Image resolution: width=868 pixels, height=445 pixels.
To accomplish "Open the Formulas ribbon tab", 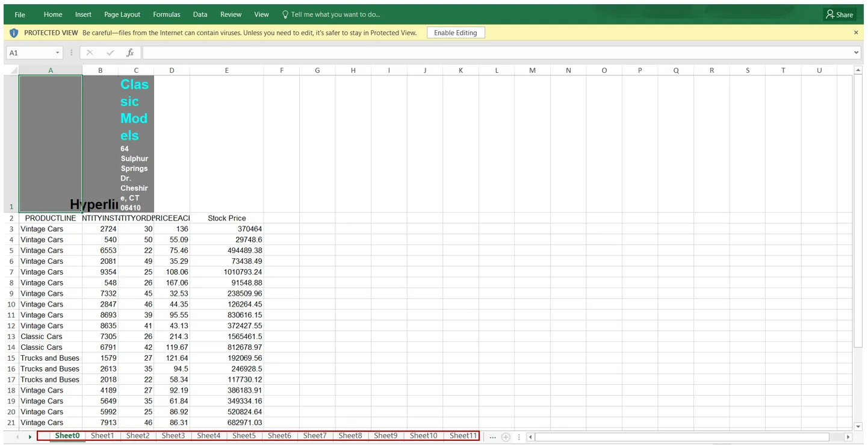I will point(167,14).
